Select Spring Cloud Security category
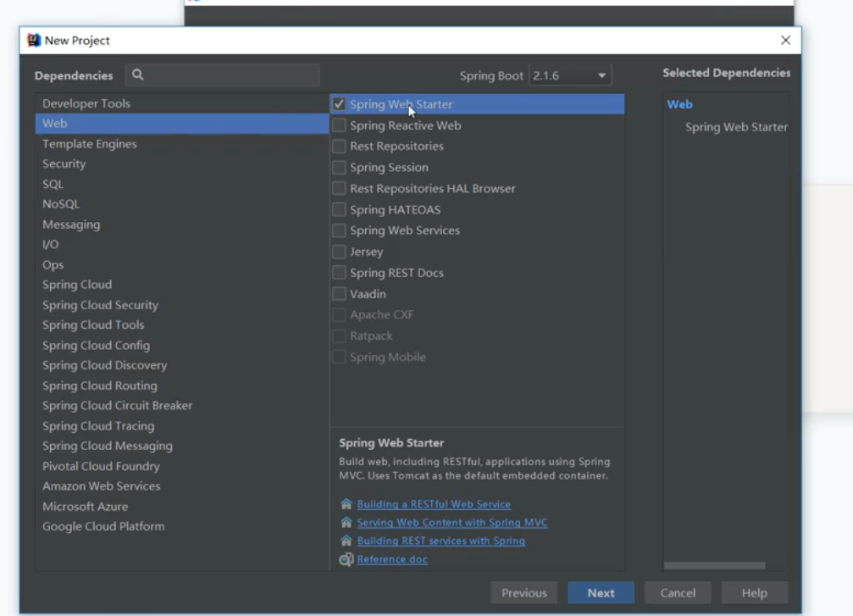853x616 pixels. click(182, 305)
